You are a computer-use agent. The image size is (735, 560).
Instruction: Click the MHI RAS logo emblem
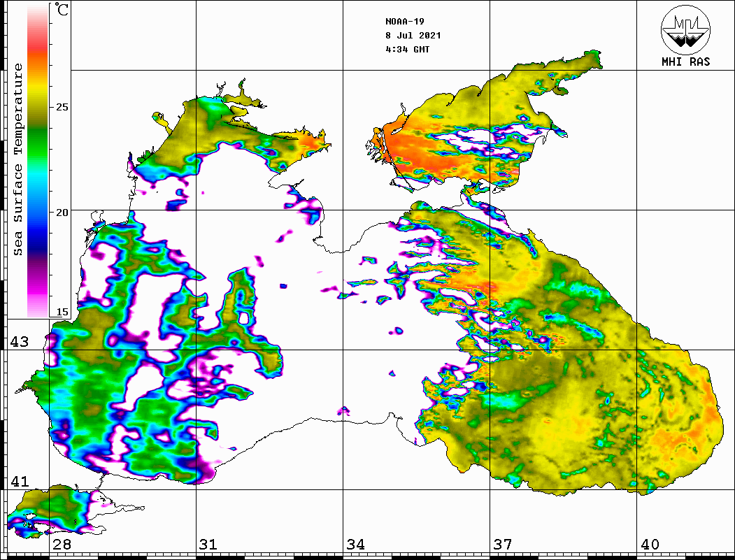(686, 29)
